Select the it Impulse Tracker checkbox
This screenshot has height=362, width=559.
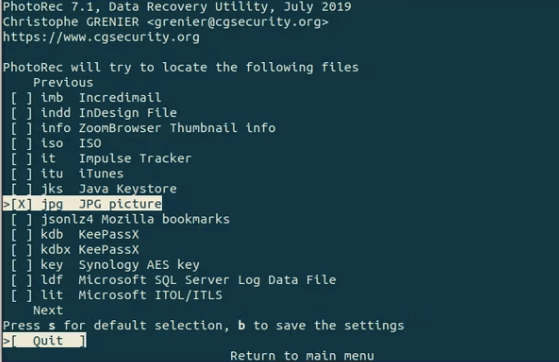click(x=21, y=158)
